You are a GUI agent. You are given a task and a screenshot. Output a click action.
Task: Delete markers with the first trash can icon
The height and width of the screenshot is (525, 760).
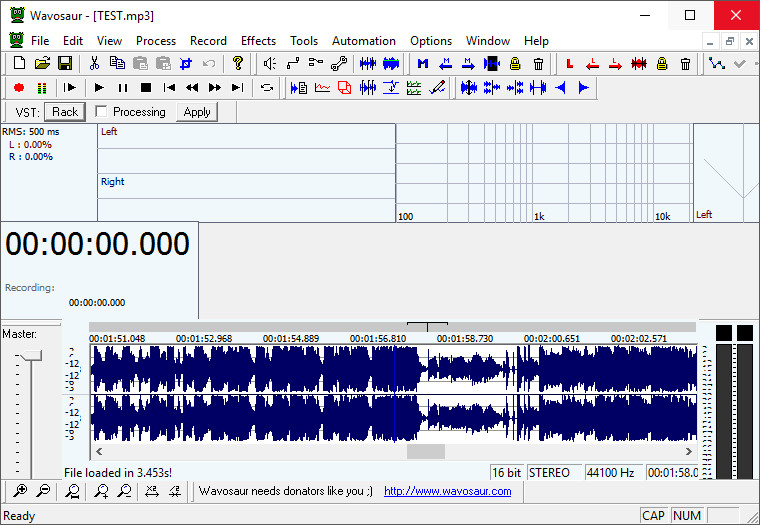coord(538,63)
